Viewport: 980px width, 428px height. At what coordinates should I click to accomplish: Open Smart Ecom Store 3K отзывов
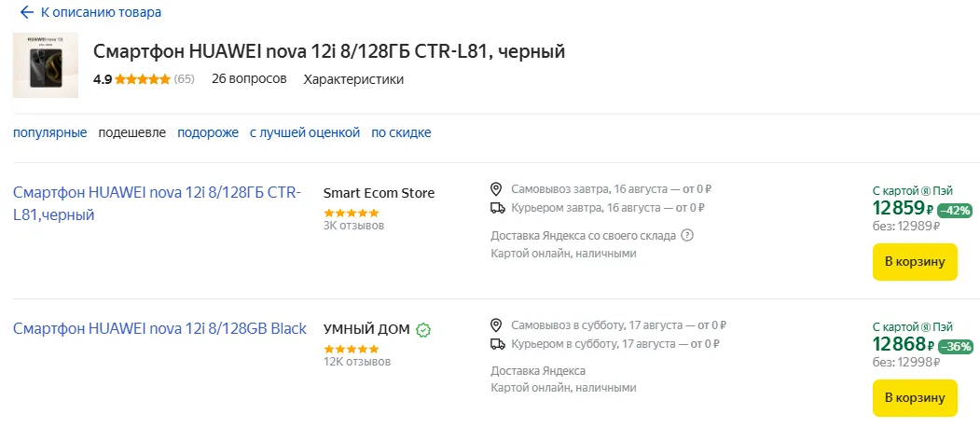tap(353, 226)
